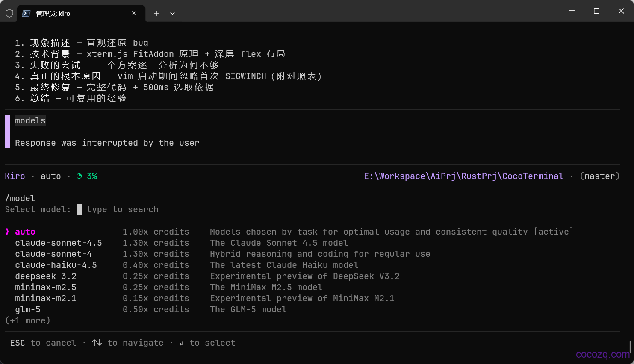The image size is (634, 364).
Task: Click list item 4. 真正的根本原因
Action: point(168,76)
